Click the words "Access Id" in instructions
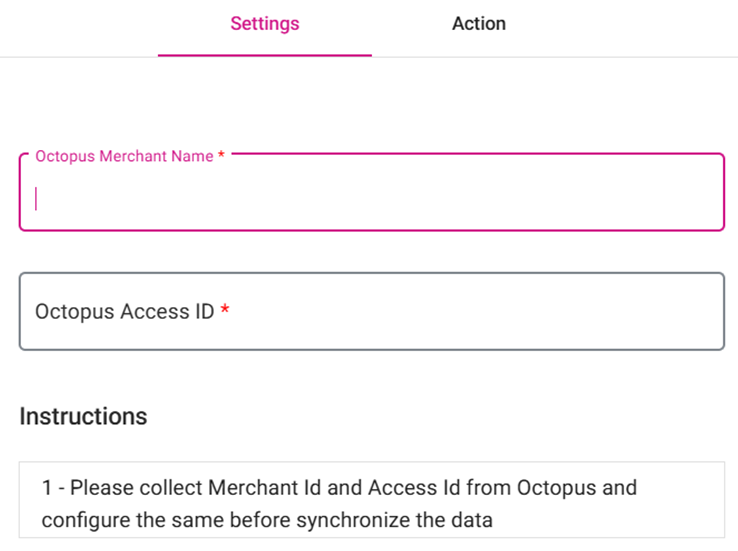The image size is (738, 551). tap(409, 489)
